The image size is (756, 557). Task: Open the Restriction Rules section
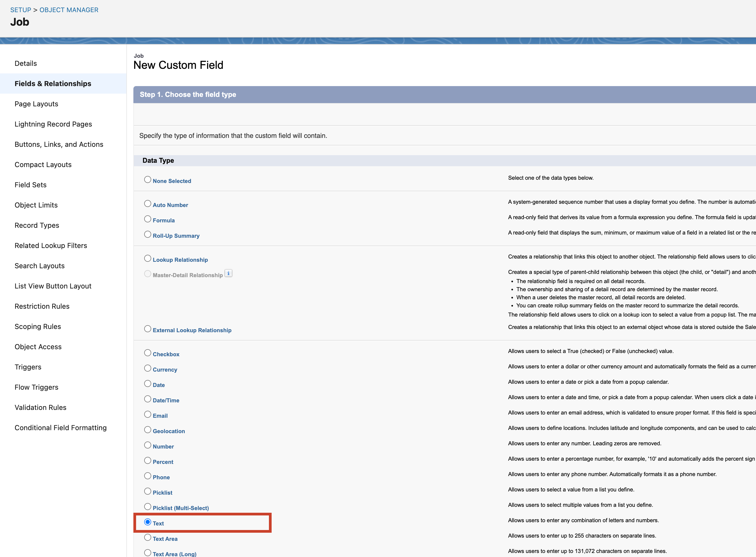tap(42, 306)
